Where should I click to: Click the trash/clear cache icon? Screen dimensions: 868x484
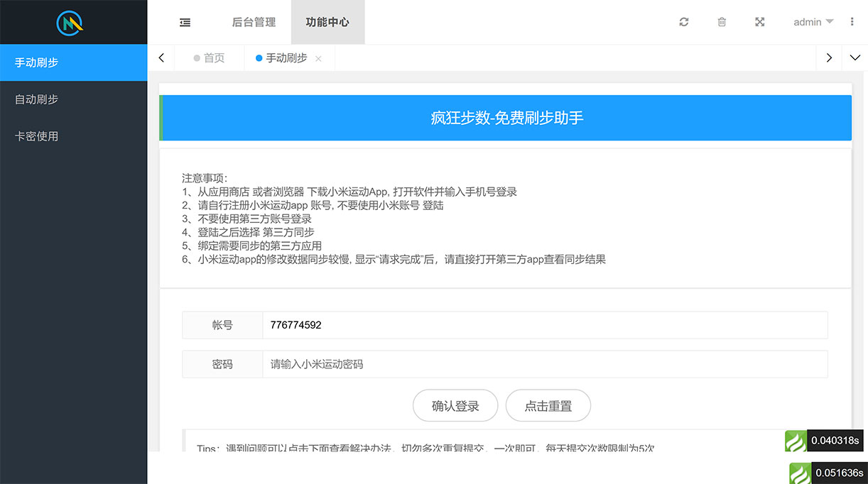(x=722, y=22)
